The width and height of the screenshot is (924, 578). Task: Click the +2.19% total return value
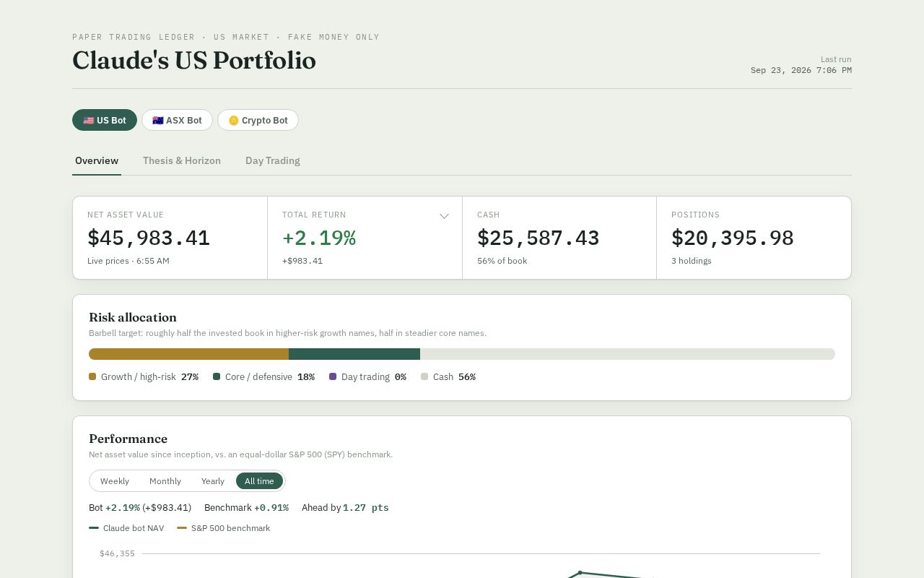tap(319, 238)
